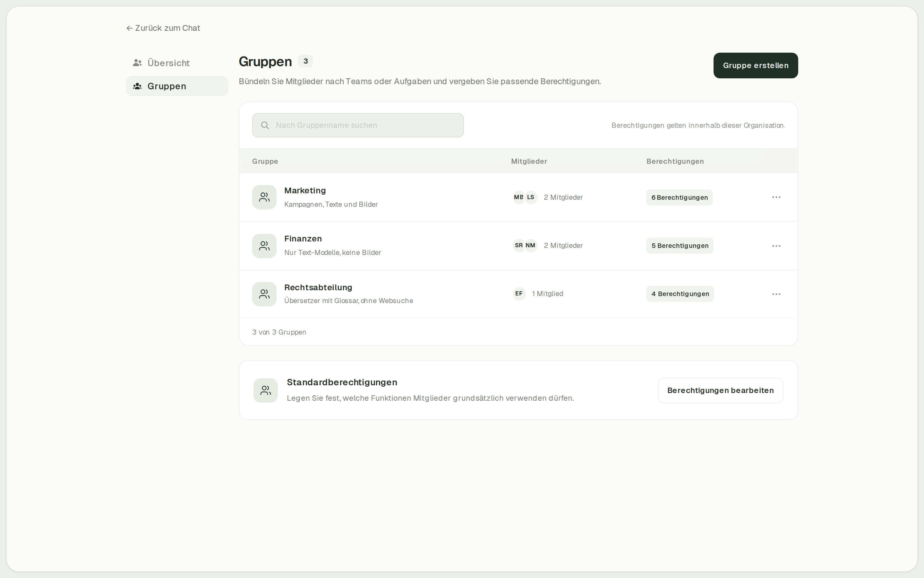Click the Standardberechtigungen people icon
Image resolution: width=924 pixels, height=578 pixels.
click(x=266, y=390)
